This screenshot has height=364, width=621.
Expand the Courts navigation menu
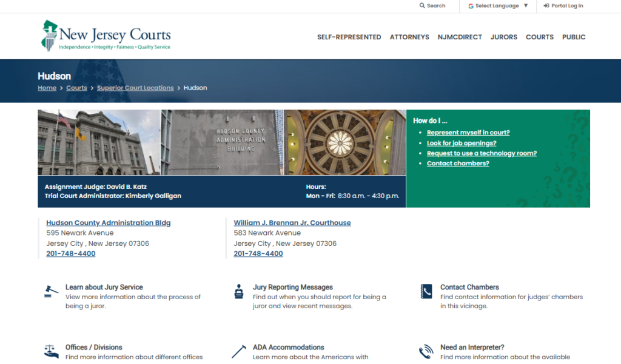(x=539, y=37)
